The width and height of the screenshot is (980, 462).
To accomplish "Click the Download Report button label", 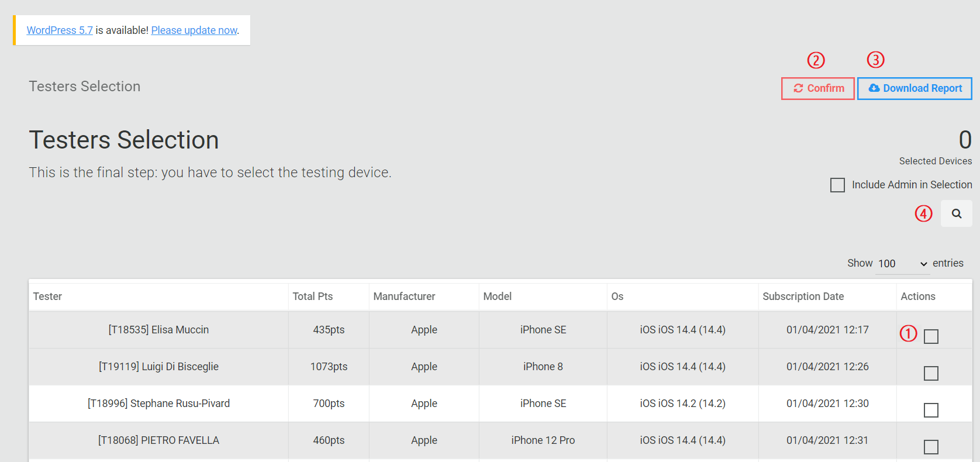I will point(922,88).
